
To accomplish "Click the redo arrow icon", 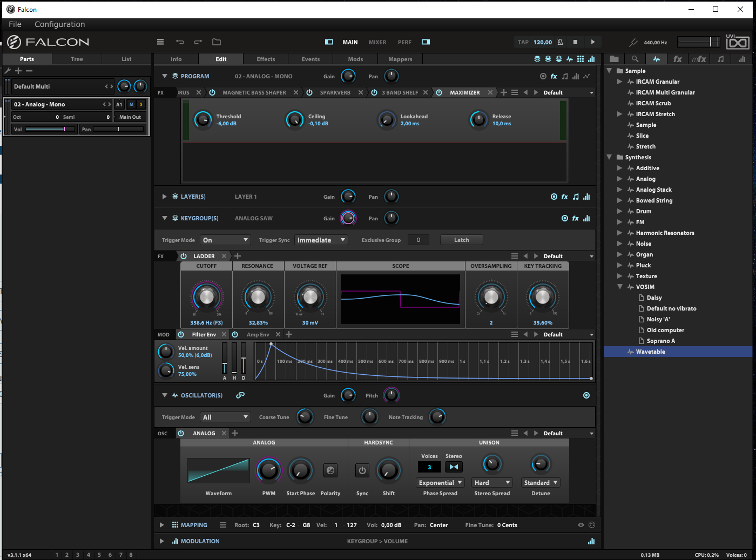I will (198, 42).
